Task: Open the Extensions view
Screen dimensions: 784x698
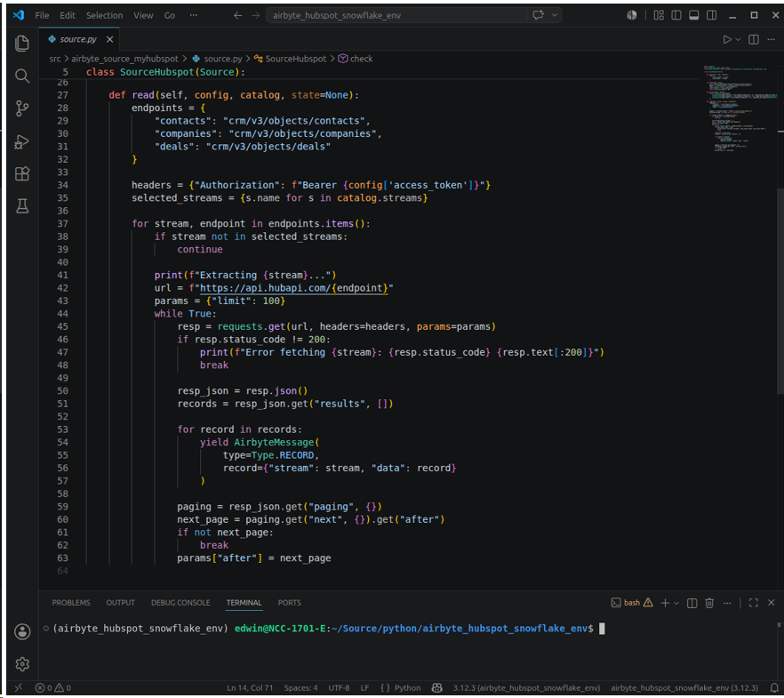Action: pos(22,174)
